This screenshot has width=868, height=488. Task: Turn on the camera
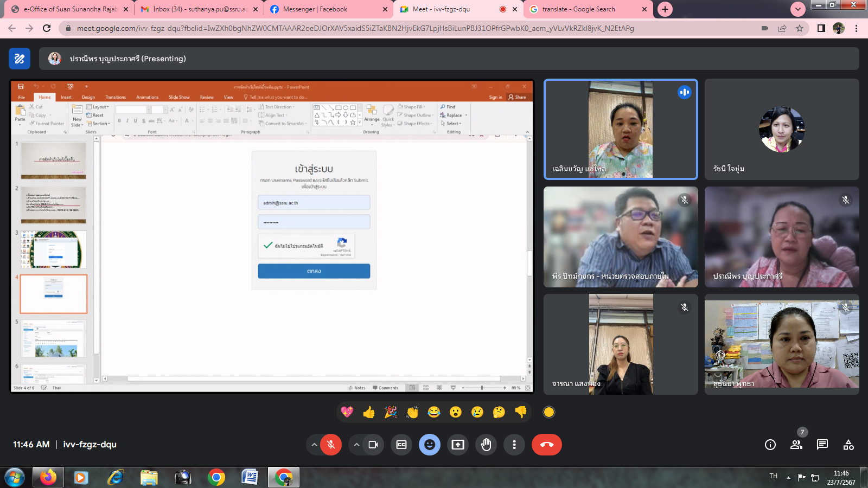tap(373, 445)
